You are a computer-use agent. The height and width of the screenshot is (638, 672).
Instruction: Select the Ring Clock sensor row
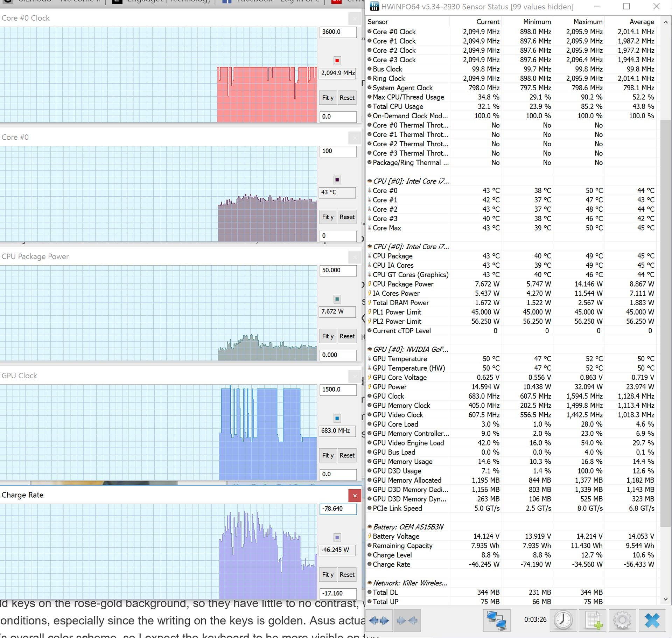pos(511,78)
